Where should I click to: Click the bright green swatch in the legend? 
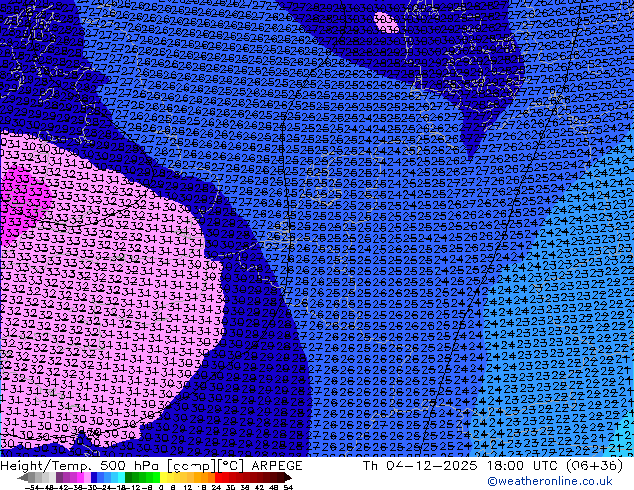click(156, 477)
